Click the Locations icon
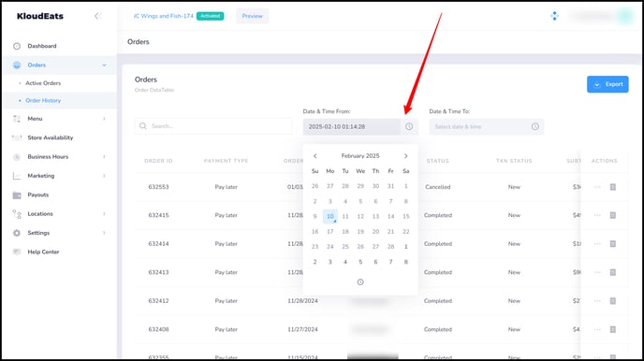Viewport: 644px width, 361px height. 17,214
